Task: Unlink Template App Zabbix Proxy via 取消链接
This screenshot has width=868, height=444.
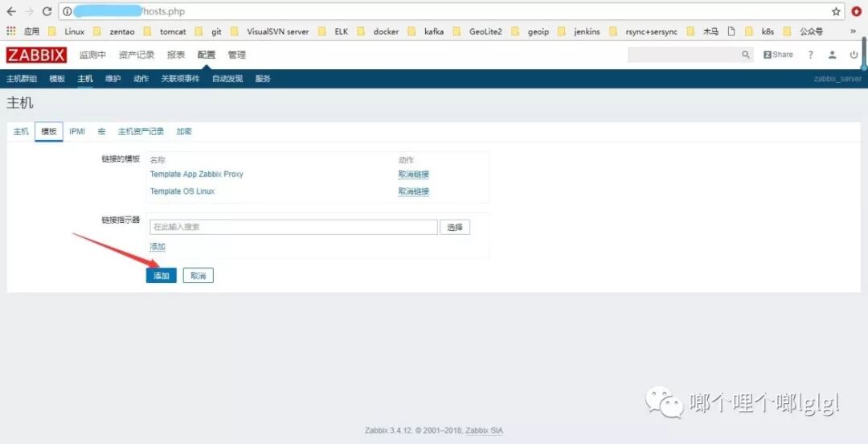Action: click(414, 174)
